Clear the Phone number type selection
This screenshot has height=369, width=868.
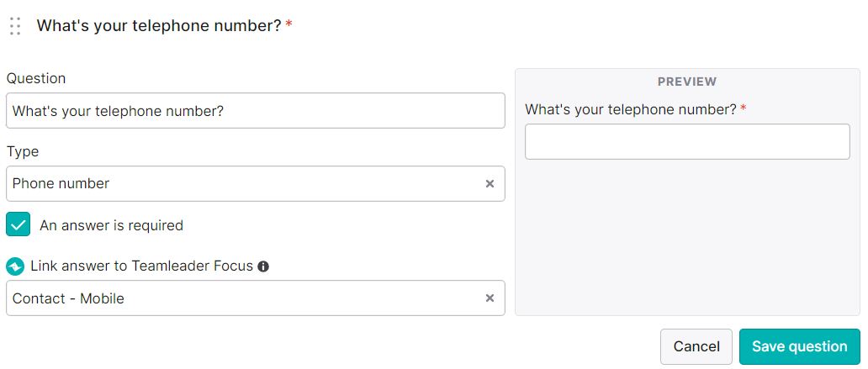click(x=490, y=184)
